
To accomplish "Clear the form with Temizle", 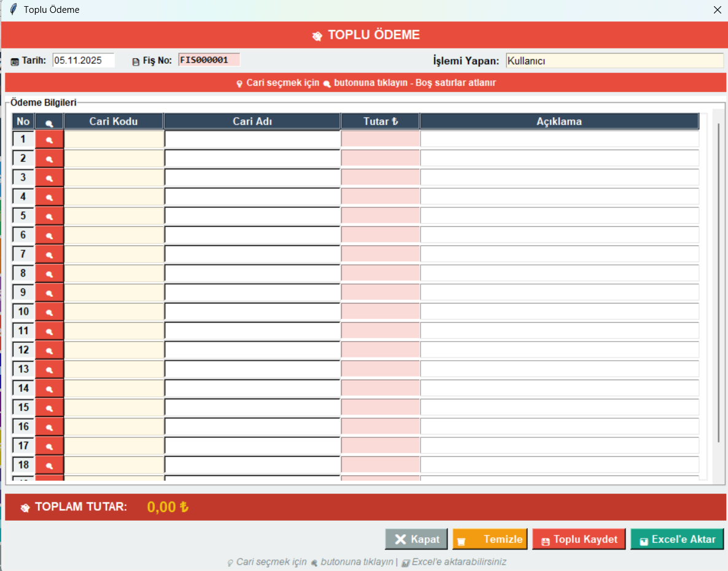I will (490, 539).
